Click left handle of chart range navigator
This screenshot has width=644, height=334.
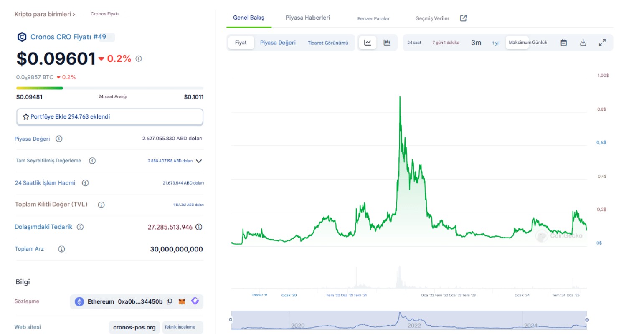(231, 320)
